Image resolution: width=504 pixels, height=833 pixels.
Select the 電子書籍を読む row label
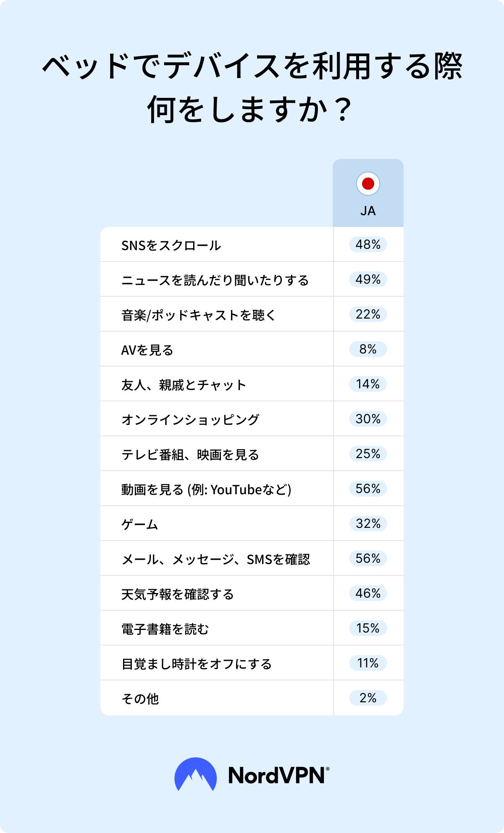(x=165, y=629)
